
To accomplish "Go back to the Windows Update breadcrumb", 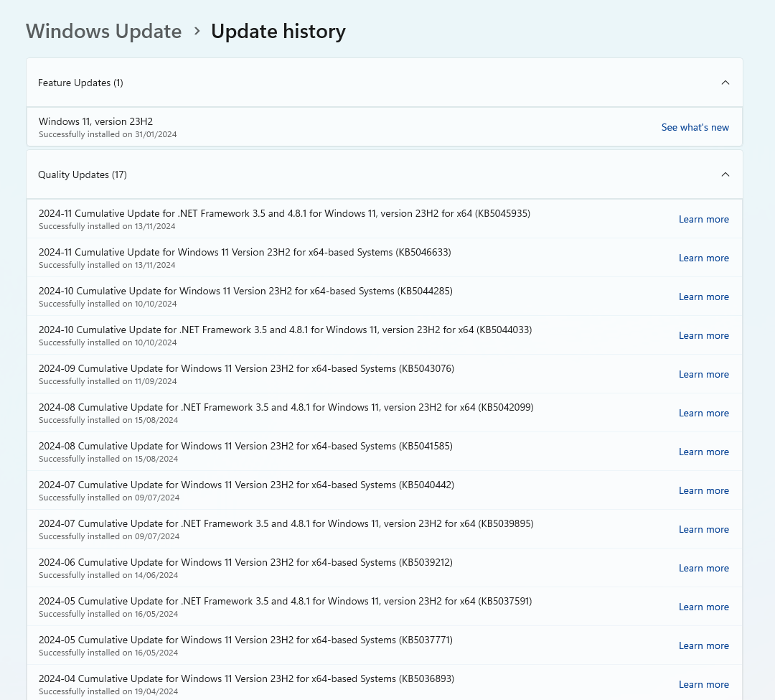I will [x=104, y=31].
